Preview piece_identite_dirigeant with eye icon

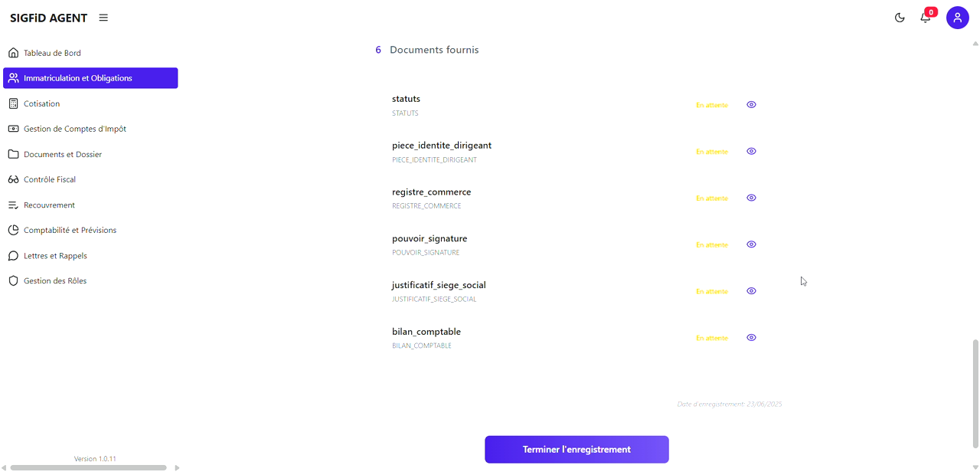pyautogui.click(x=751, y=152)
